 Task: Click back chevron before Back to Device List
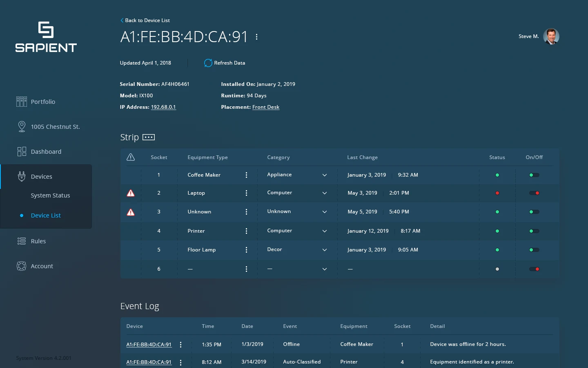point(122,20)
